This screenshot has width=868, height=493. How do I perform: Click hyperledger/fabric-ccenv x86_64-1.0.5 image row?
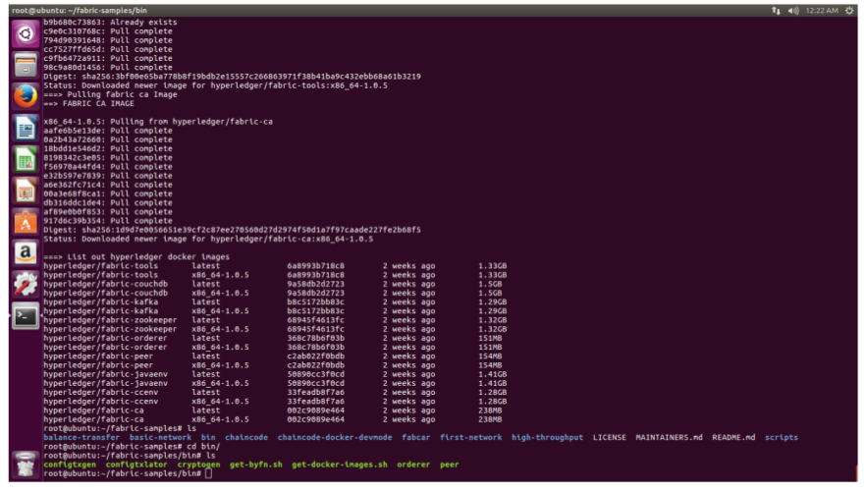tap(275, 402)
